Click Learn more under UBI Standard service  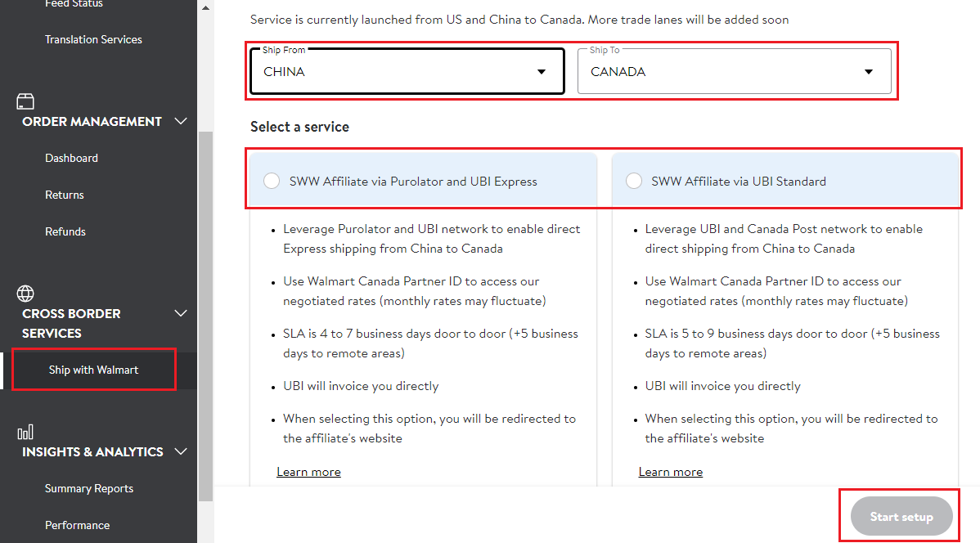(670, 472)
